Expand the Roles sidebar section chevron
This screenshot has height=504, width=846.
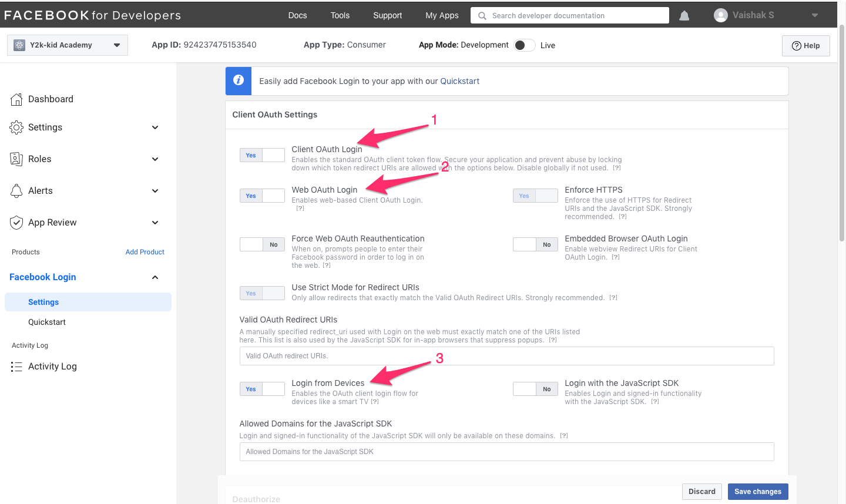[155, 159]
